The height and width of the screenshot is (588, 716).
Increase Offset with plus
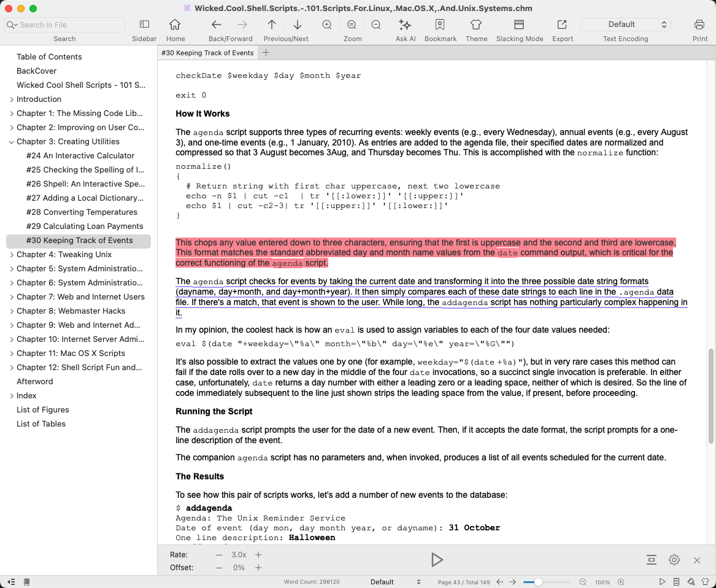(x=258, y=568)
